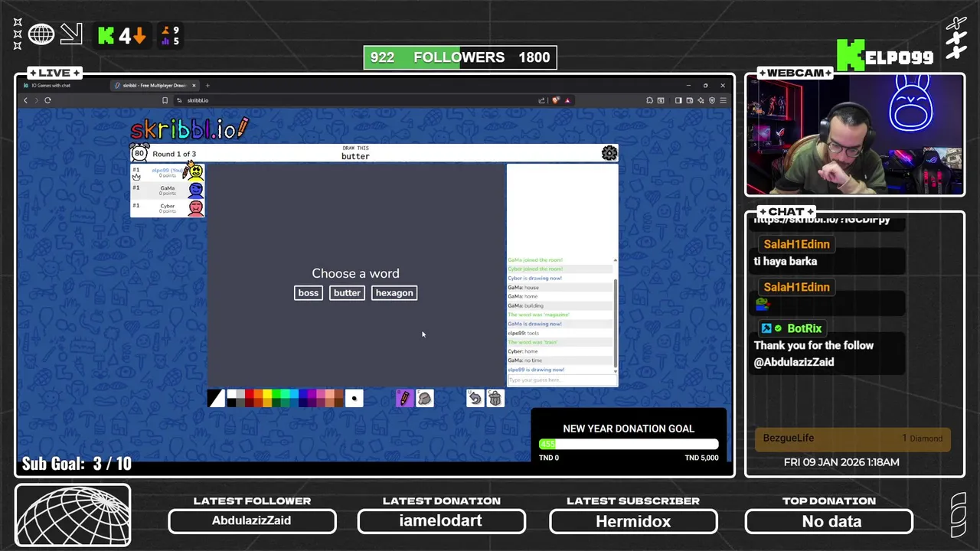Go back in the browser
This screenshot has width=980, height=551.
[25, 100]
